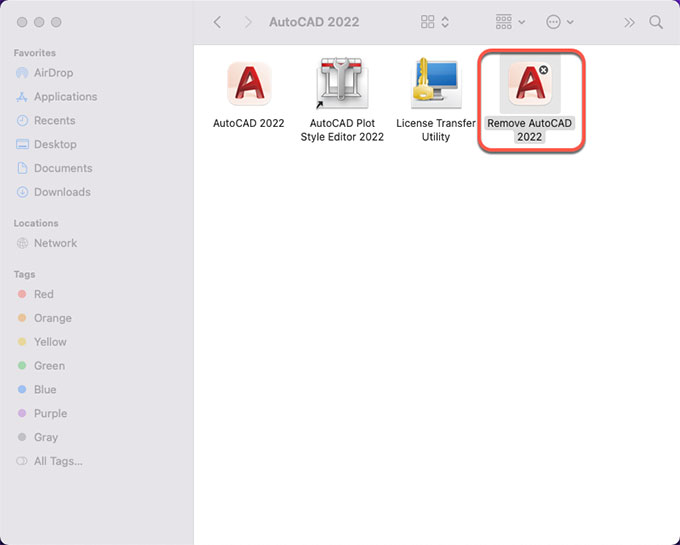Filter by the Red tag
Image resolution: width=680 pixels, height=545 pixels.
point(36,294)
